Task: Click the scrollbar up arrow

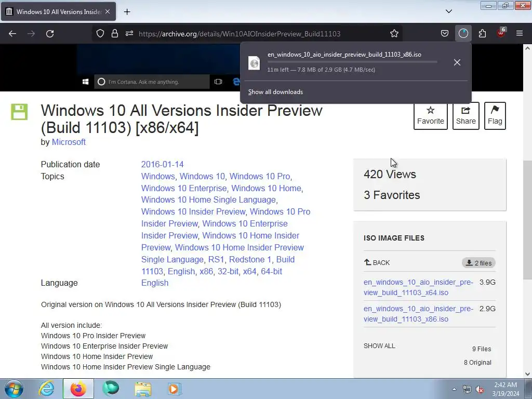Action: (x=527, y=48)
